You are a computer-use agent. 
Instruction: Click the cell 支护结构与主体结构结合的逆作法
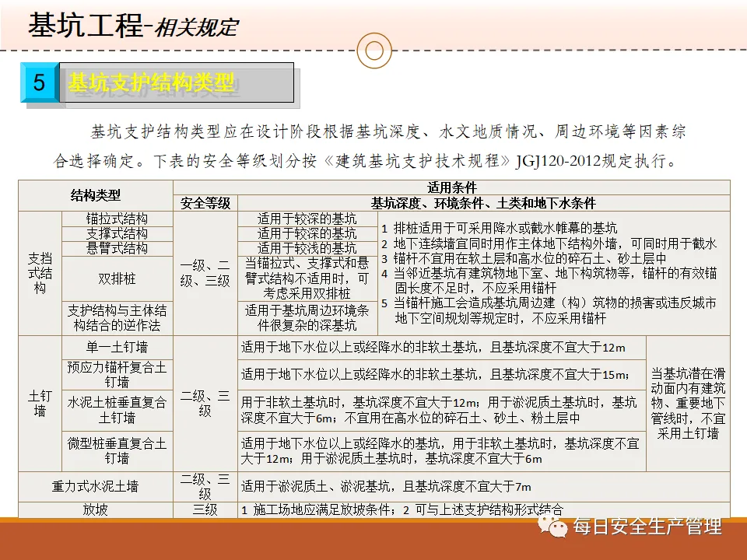pyautogui.click(x=117, y=318)
